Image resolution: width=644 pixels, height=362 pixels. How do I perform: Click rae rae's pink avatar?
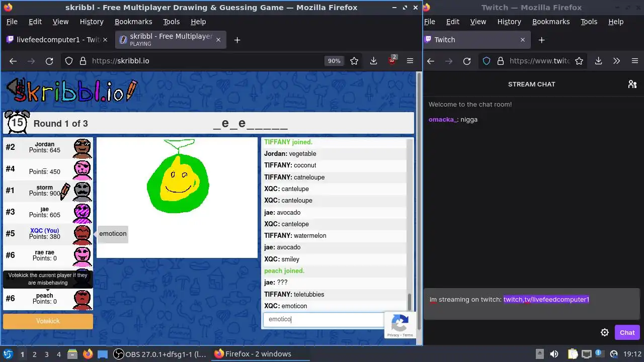(x=83, y=256)
